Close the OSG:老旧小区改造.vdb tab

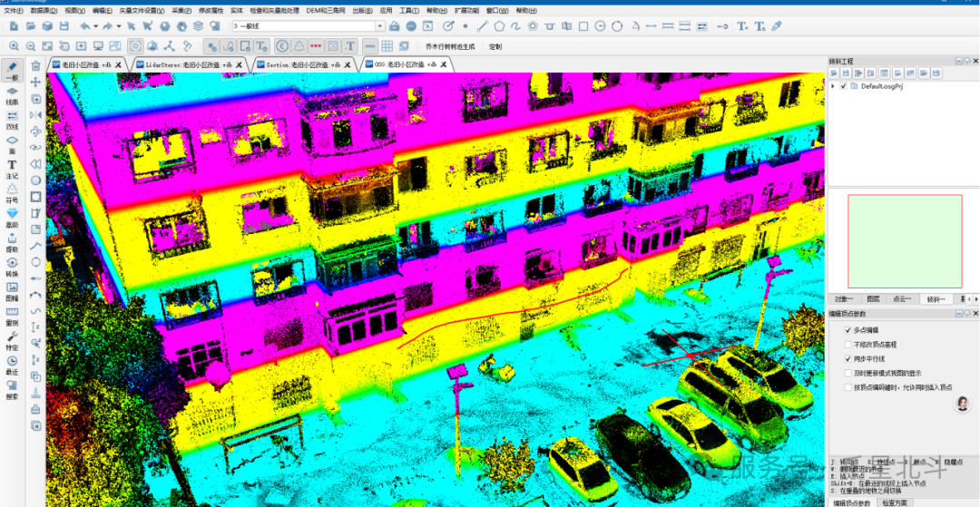[444, 64]
